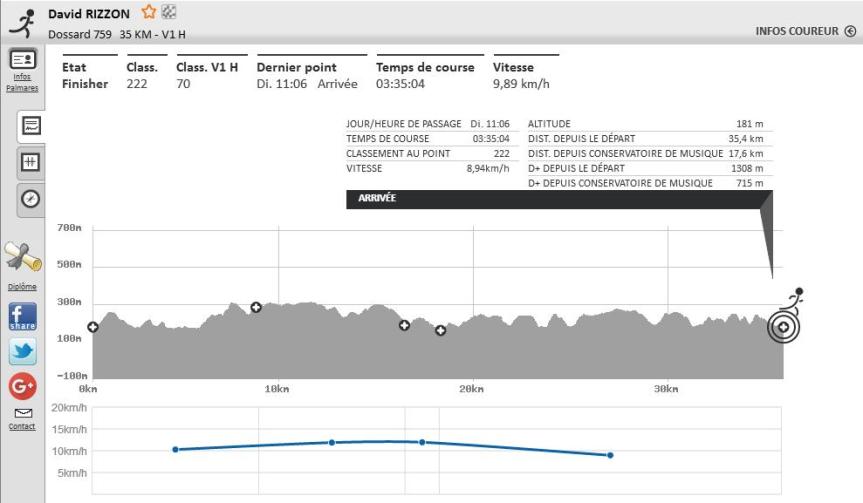
Task: Click the checkered flag icon beside the name
Action: 168,13
